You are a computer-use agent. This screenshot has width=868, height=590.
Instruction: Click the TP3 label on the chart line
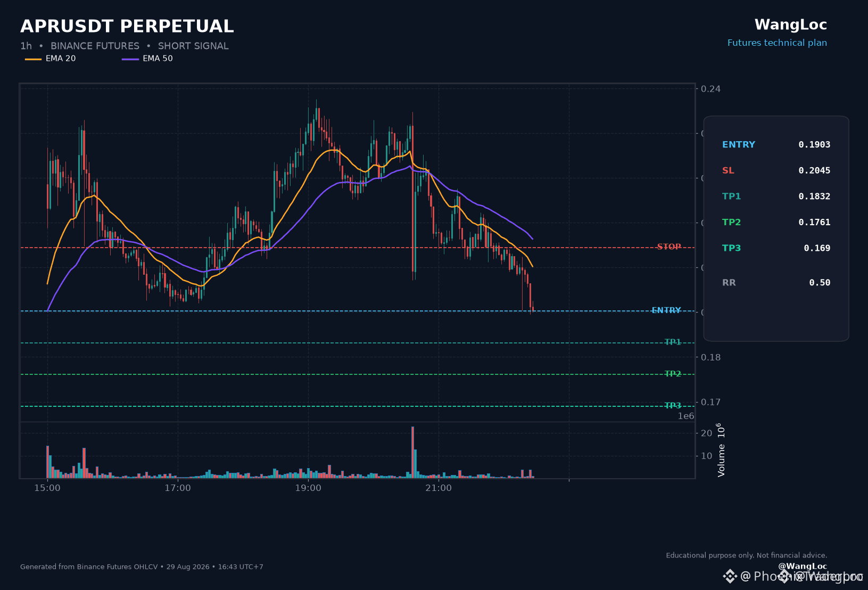click(673, 406)
